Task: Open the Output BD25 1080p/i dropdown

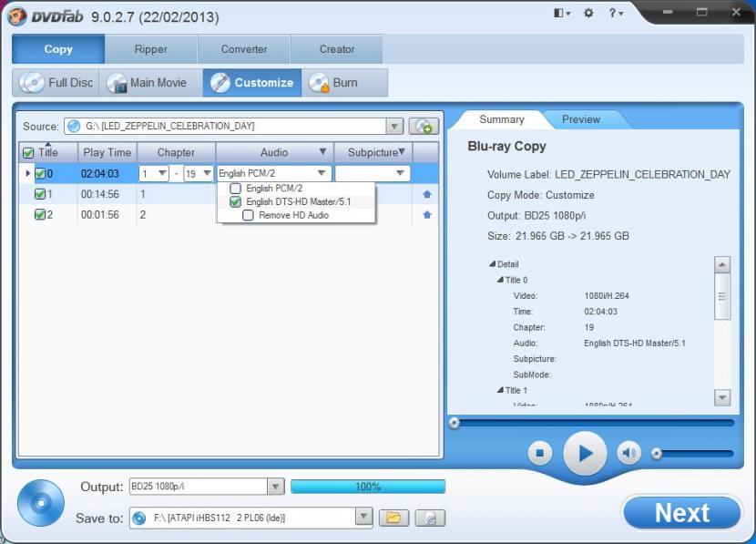Action: coord(275,487)
